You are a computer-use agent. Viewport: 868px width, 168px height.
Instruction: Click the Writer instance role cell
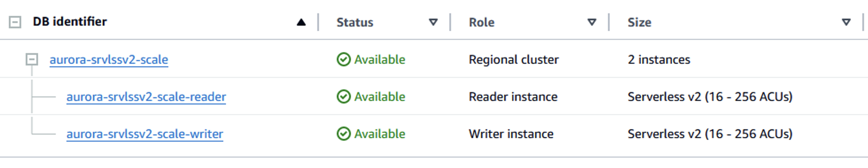click(511, 134)
